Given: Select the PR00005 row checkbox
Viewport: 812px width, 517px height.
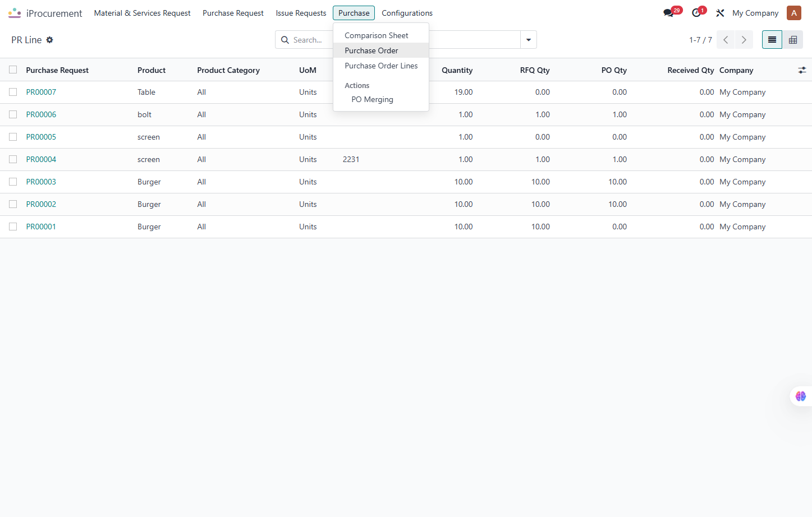Looking at the screenshot, I should (x=13, y=137).
